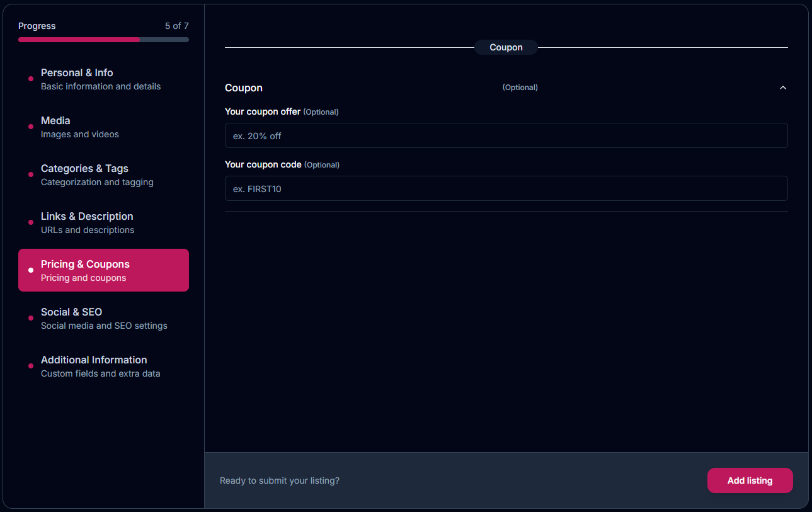Click the Ready to submit your listing text

pos(279,481)
